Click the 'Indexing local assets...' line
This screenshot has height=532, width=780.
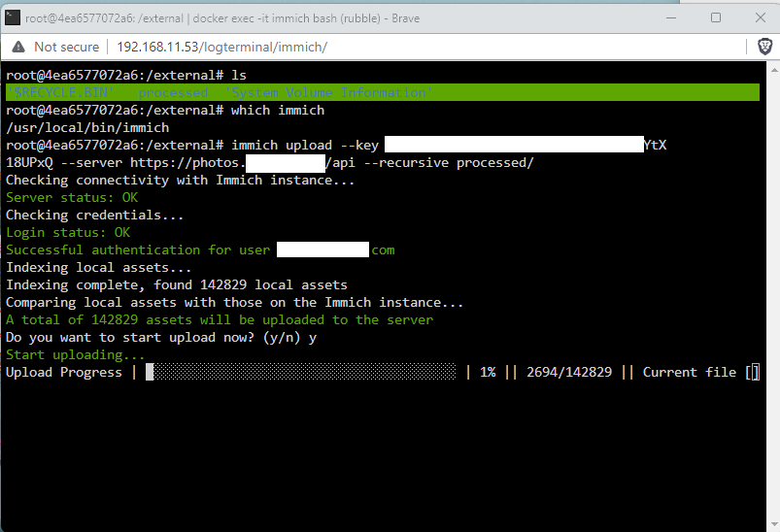click(x=98, y=268)
